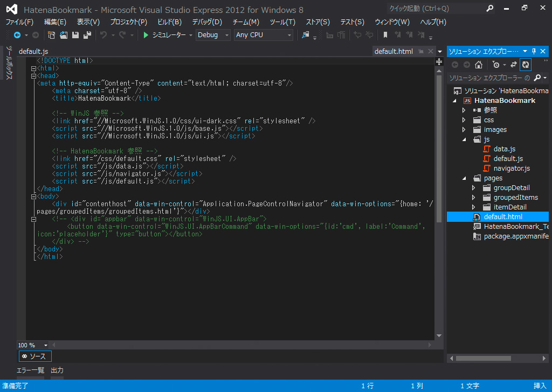The width and height of the screenshot is (552, 392).
Task: Click the Open File icon in the toolbar
Action: pos(64,35)
